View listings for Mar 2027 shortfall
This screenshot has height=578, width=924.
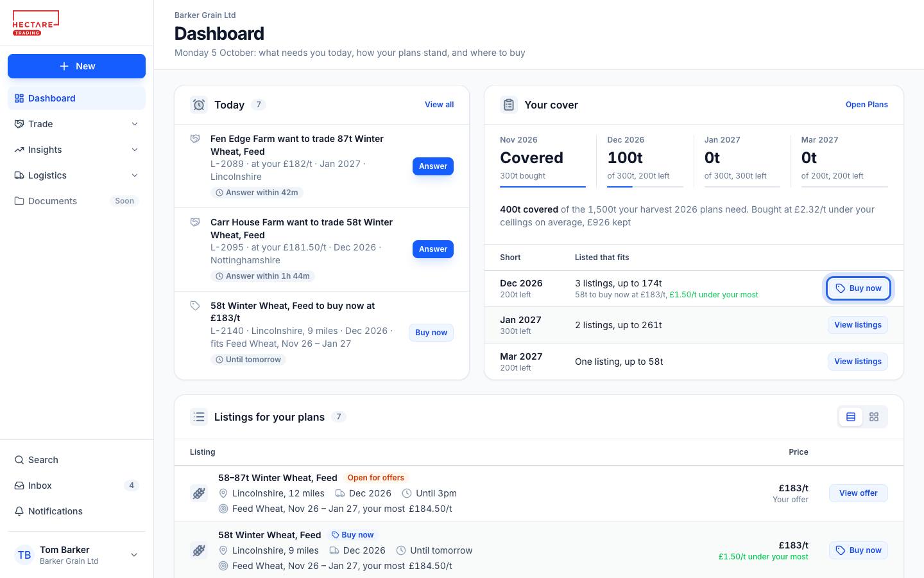point(858,362)
